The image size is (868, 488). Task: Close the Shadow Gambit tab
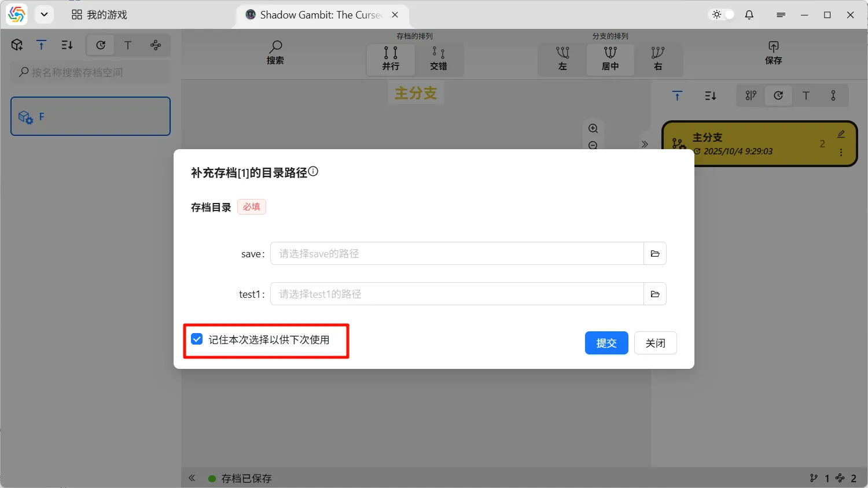(395, 15)
